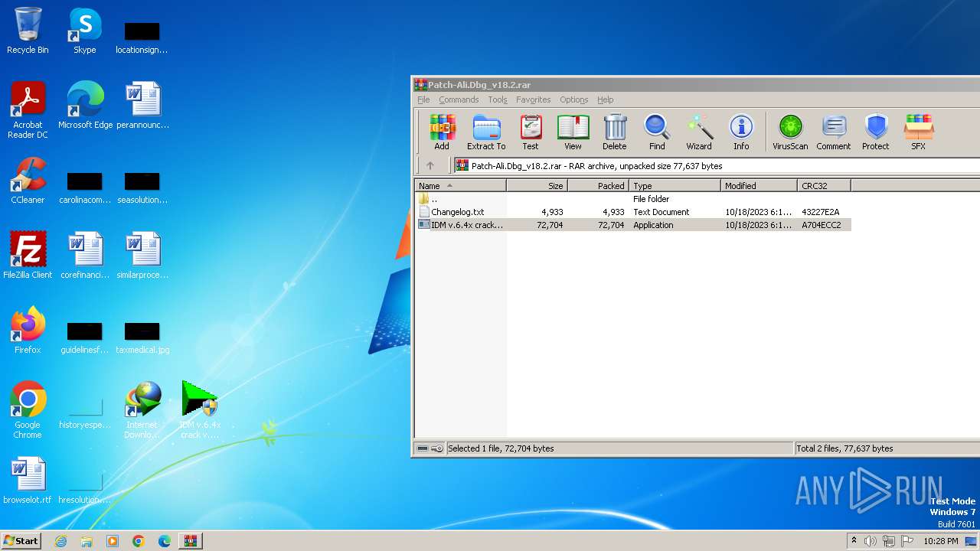This screenshot has height=551, width=980.
Task: Sort files by Name column header
Action: tap(460, 186)
